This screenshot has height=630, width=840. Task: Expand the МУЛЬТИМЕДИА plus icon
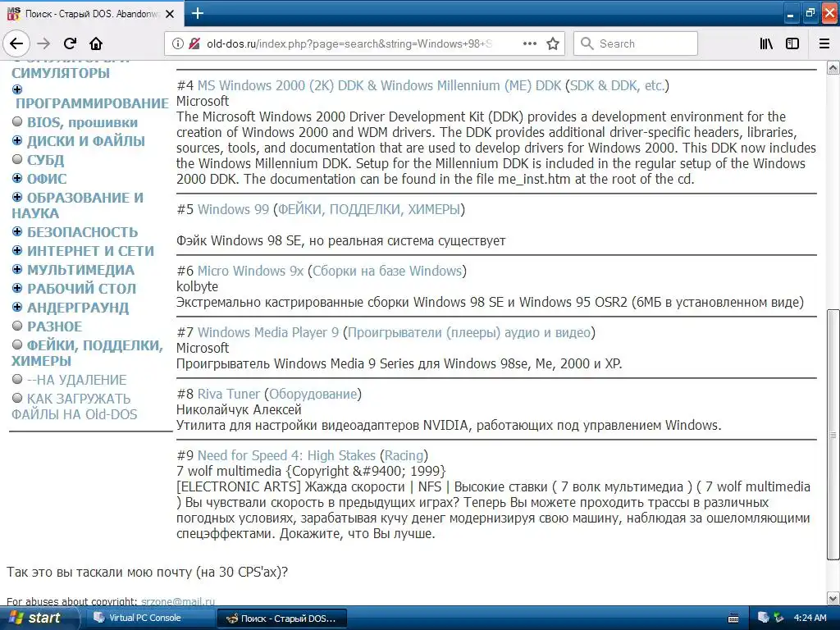click(x=17, y=269)
